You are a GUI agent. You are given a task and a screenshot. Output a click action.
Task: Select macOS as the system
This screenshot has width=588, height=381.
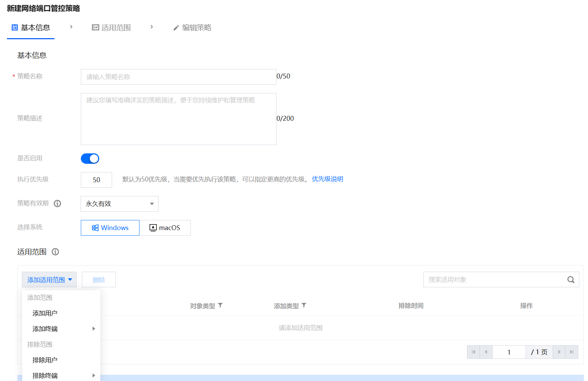pyautogui.click(x=165, y=228)
